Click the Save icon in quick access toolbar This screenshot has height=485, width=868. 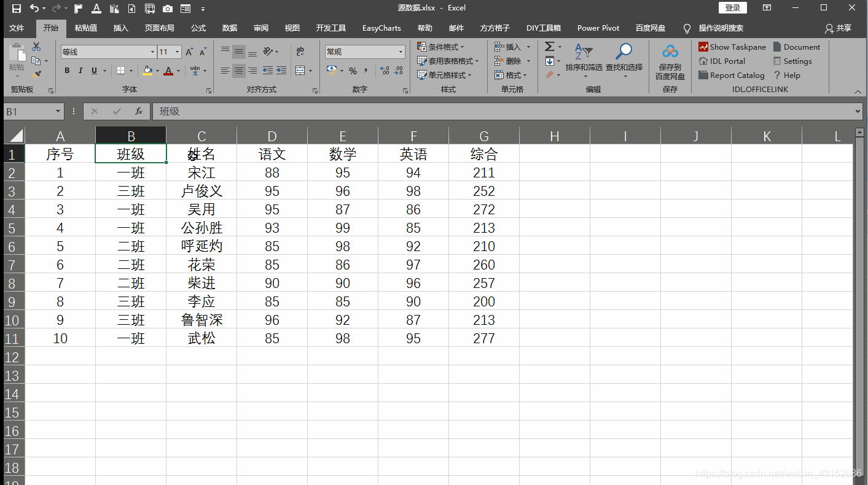click(17, 9)
